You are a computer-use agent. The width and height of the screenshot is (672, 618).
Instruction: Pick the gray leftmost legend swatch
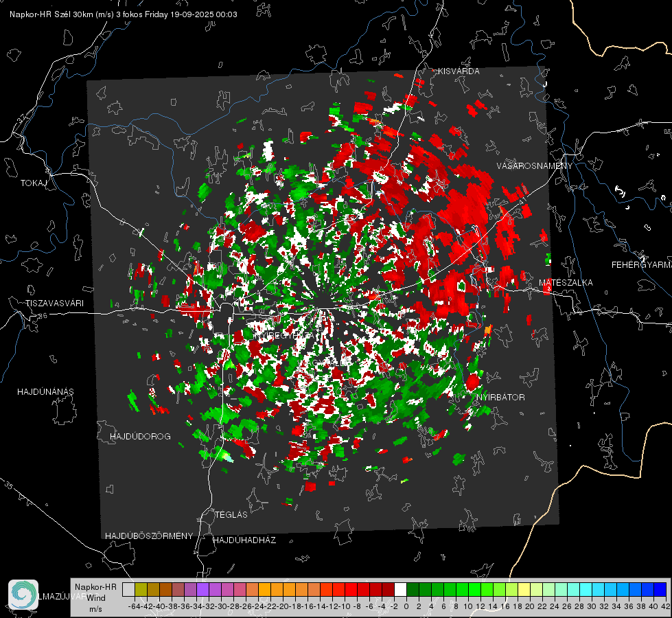pos(128,590)
